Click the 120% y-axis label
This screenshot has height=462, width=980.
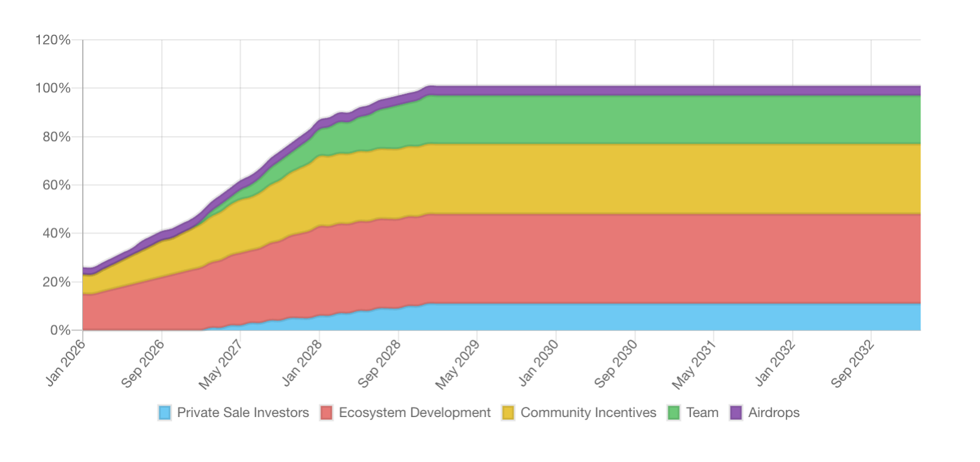tap(55, 40)
